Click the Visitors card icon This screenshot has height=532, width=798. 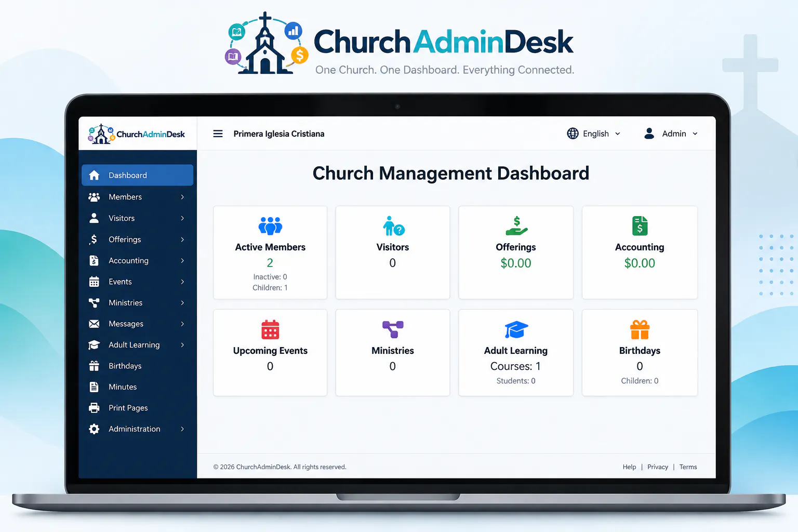pos(393,226)
